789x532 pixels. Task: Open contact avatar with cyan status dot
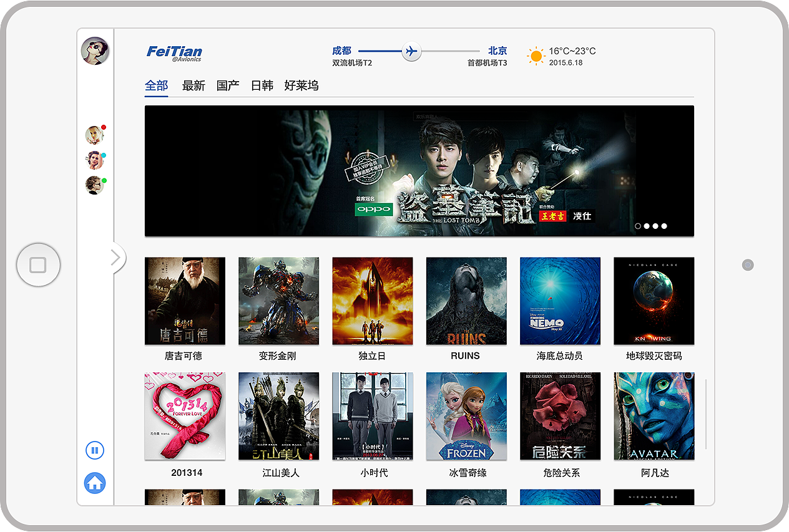pos(94,160)
